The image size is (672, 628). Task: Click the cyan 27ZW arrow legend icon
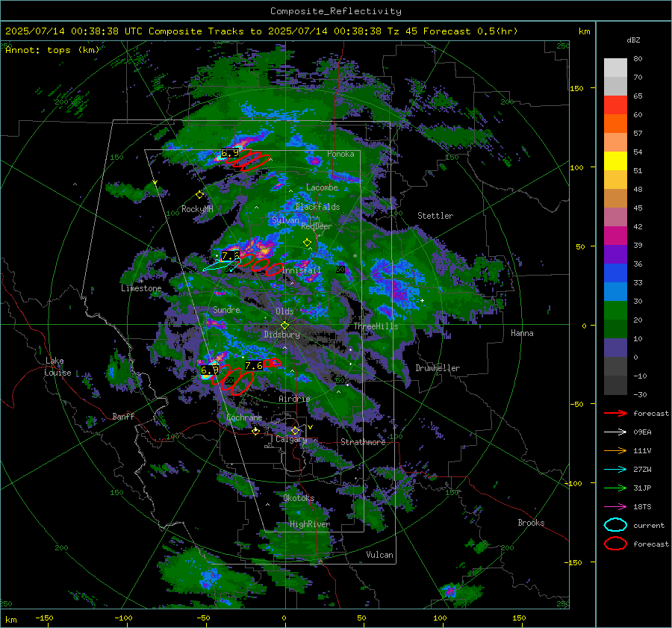click(615, 470)
